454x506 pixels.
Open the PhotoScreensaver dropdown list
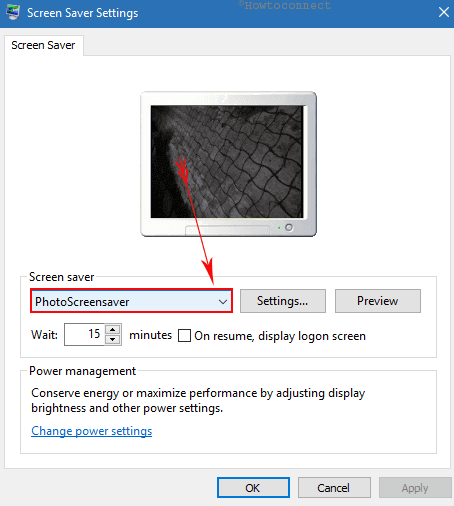(131, 301)
